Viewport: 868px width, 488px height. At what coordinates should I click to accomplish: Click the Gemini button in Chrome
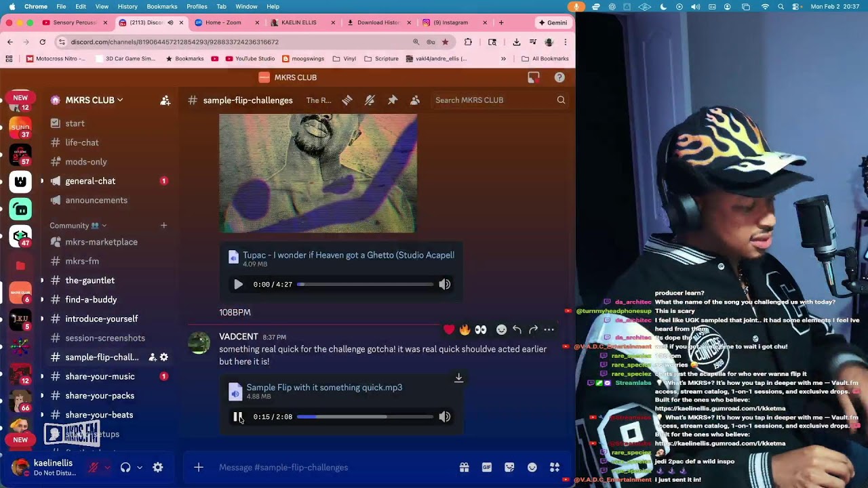point(553,22)
